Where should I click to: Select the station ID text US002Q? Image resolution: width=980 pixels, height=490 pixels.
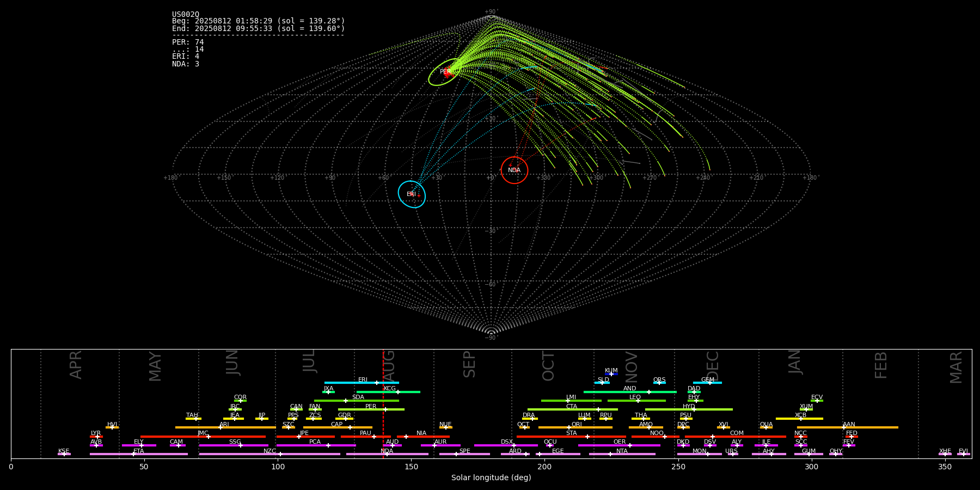coord(186,15)
